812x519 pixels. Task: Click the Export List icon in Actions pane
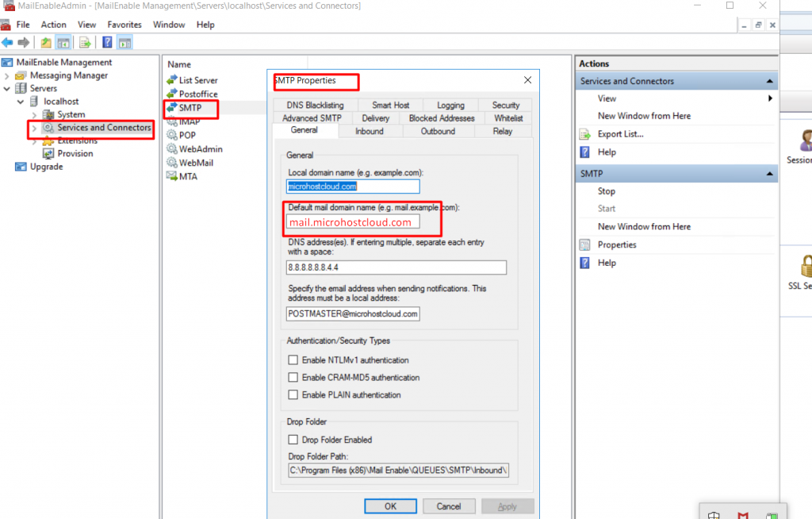[x=585, y=134]
